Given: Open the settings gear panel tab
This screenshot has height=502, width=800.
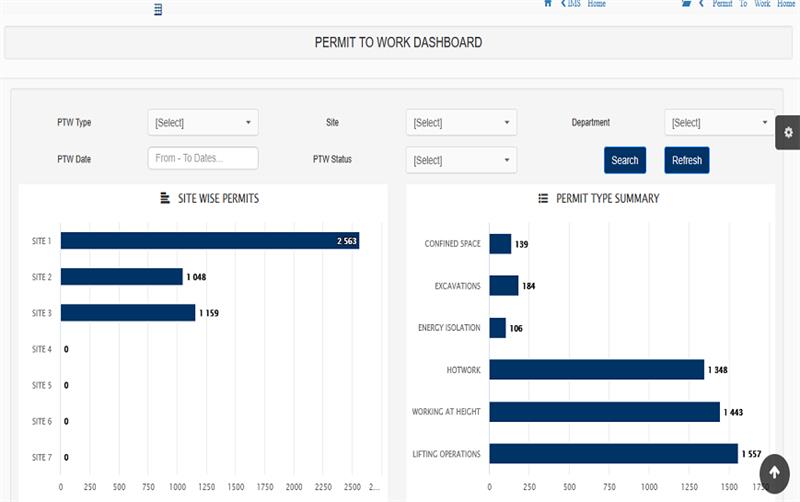Looking at the screenshot, I should click(x=788, y=133).
